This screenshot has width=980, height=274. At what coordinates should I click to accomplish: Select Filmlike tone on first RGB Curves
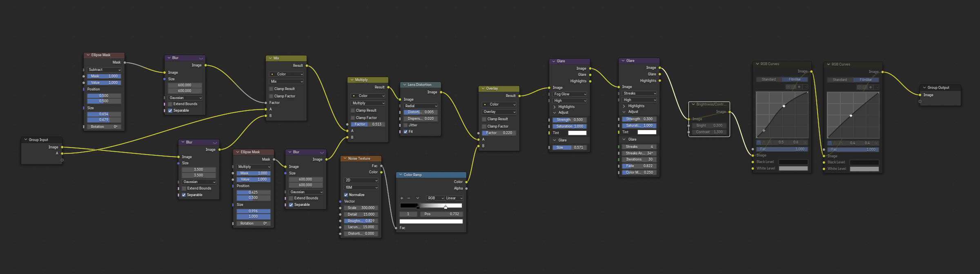point(795,80)
